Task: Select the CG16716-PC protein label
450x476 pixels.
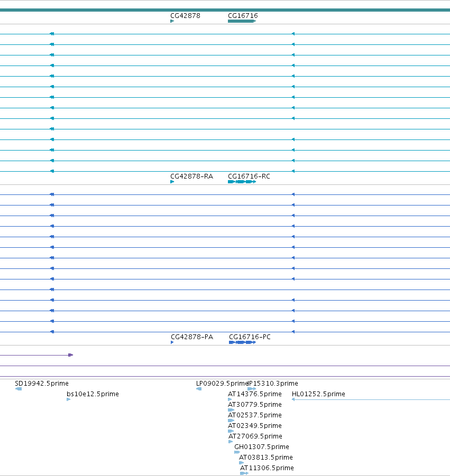Action: pyautogui.click(x=250, y=337)
